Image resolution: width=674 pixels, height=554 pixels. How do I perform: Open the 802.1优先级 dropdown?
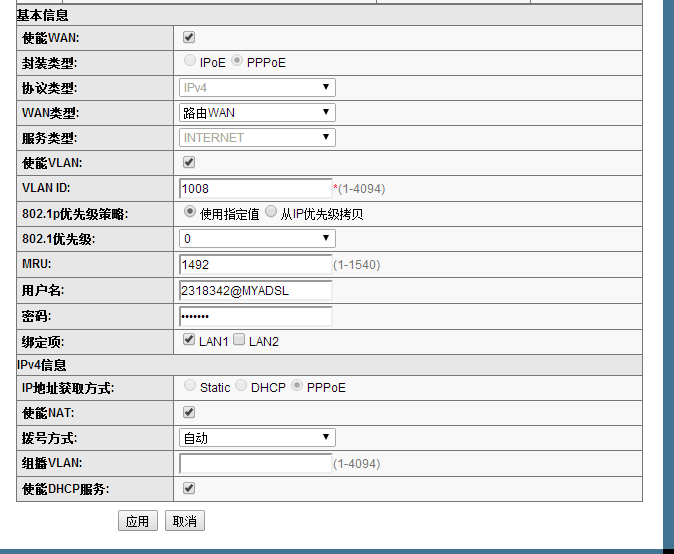click(257, 239)
